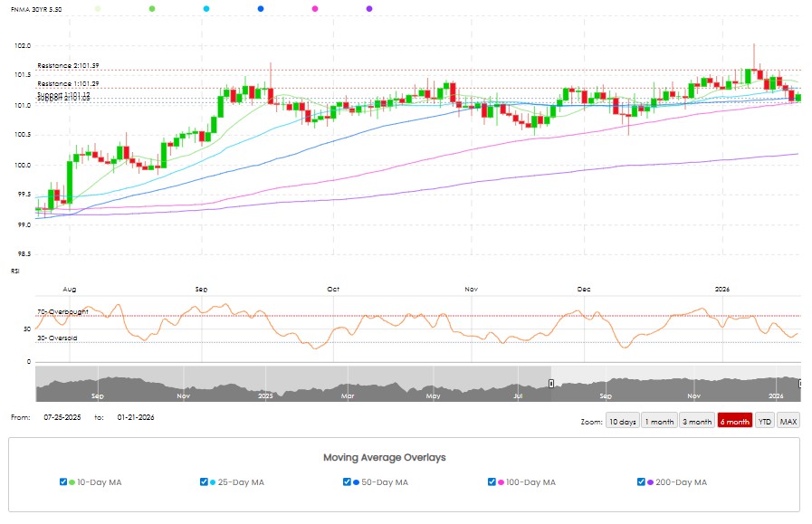This screenshot has width=812, height=524.
Task: Click the pink legend dot at top
Action: [x=315, y=8]
